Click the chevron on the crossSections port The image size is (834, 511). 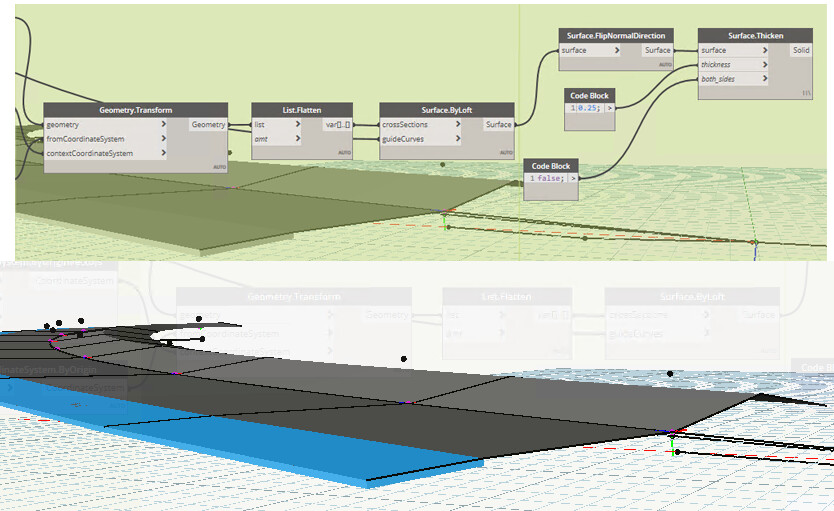pos(458,124)
